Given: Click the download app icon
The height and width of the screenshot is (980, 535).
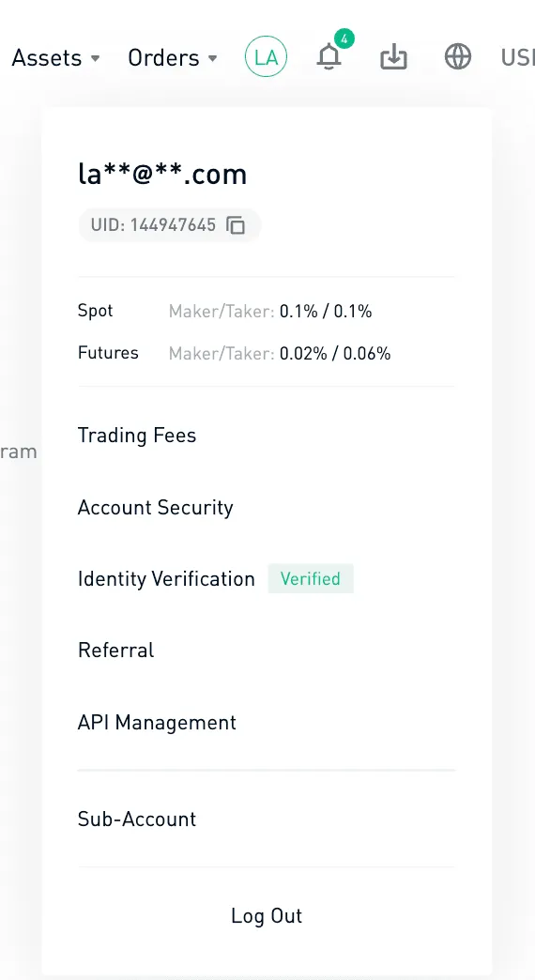Looking at the screenshot, I should (394, 58).
